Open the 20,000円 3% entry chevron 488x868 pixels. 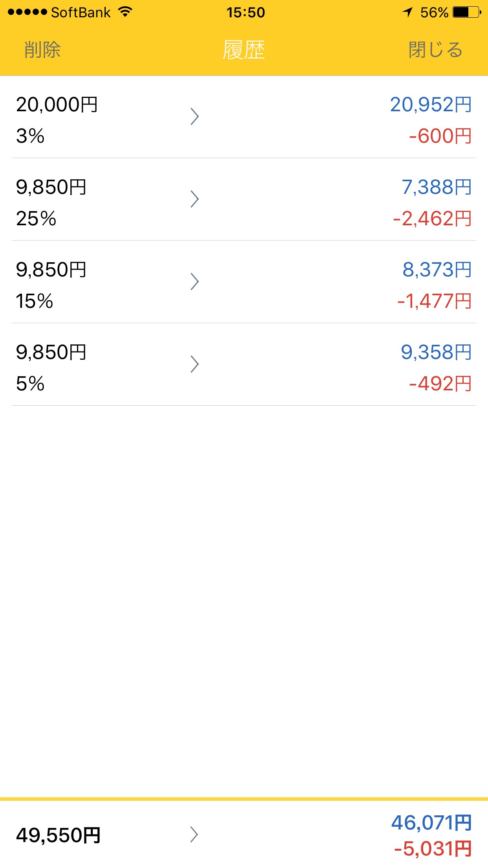click(194, 116)
